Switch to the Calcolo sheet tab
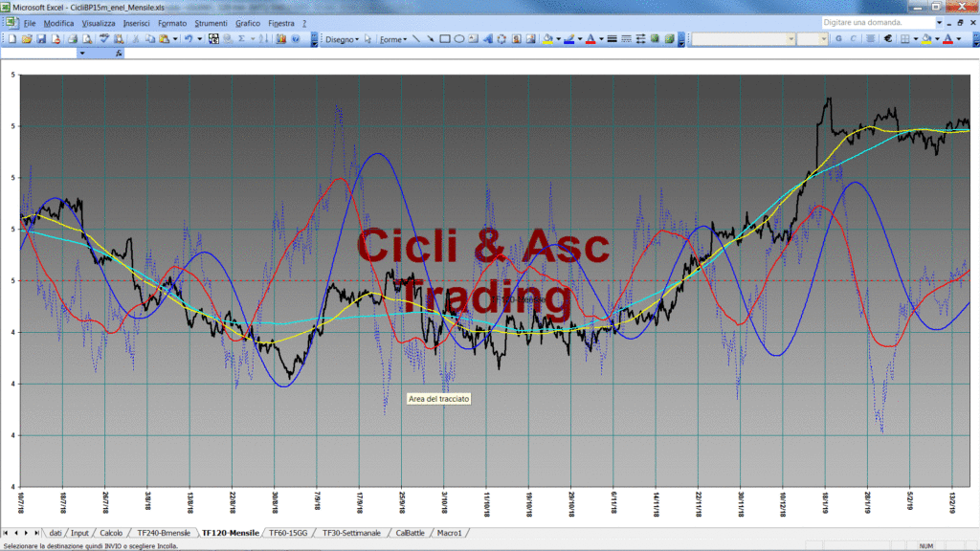The image size is (980, 551). 111,533
